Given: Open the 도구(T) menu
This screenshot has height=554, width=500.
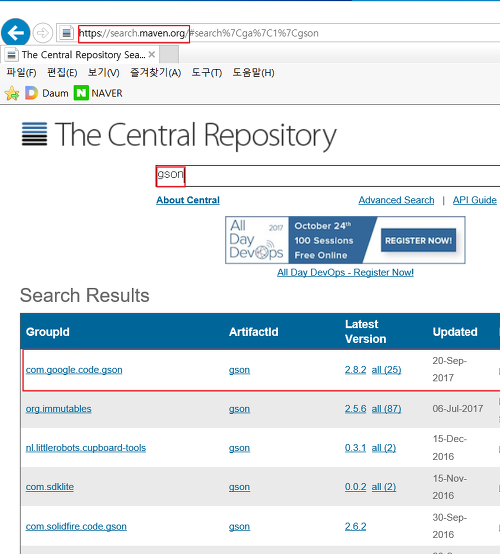Looking at the screenshot, I should 207,73.
